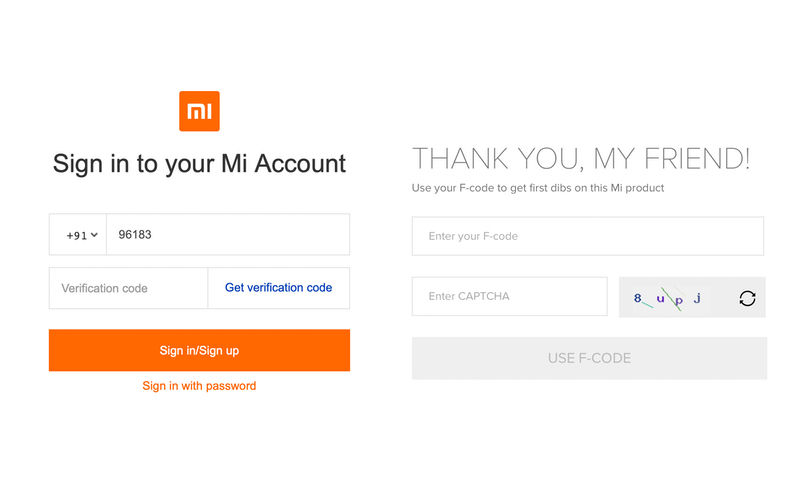Click the CAPTCHA letter p
800x500 pixels.
point(679,301)
